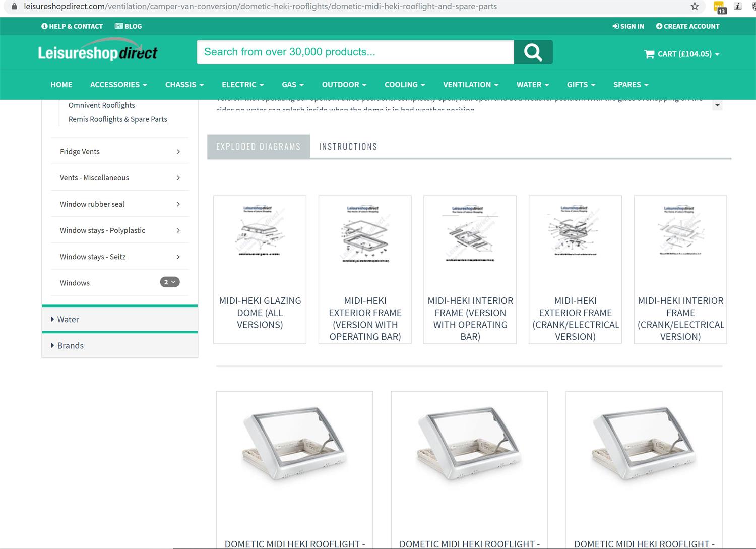Click description scroll-down arrow

[717, 105]
